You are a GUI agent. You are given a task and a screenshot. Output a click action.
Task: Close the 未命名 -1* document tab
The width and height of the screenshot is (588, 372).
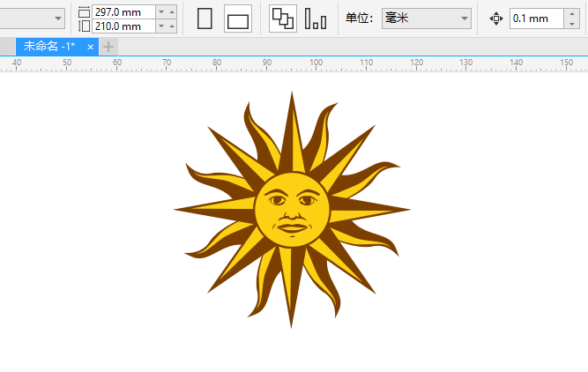click(90, 47)
